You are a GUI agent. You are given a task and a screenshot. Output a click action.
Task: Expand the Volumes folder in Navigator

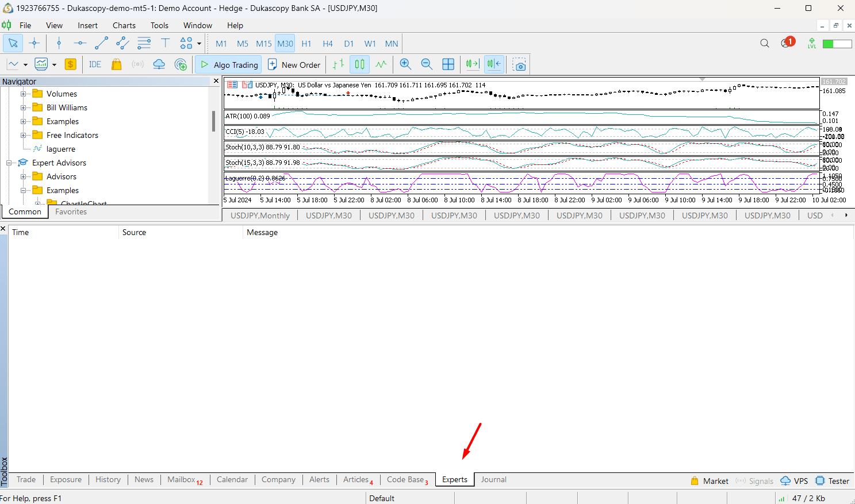click(x=24, y=94)
